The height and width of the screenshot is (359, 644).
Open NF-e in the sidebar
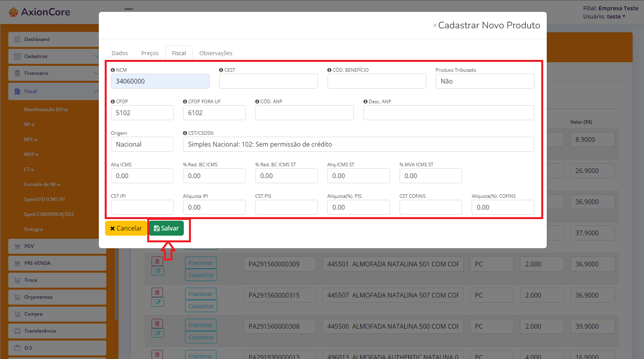click(29, 125)
